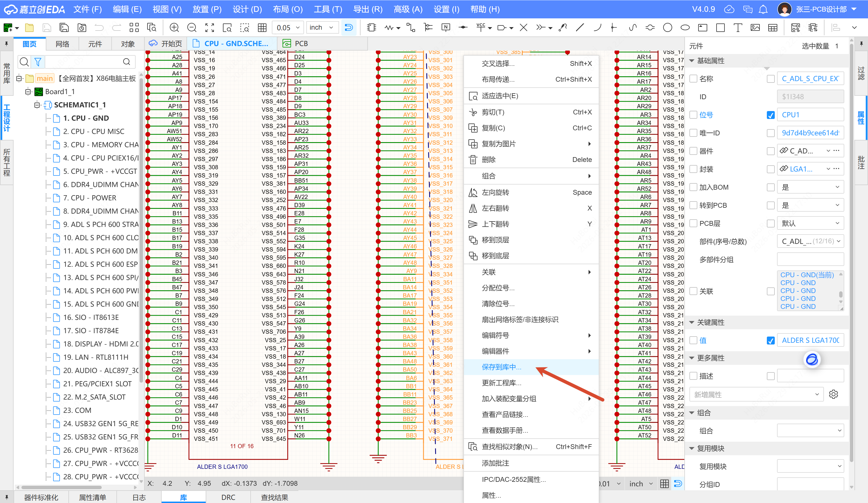Screen dimensions: 868x503
Task: Open the 工程设计 side panel button
Action: pos(6,118)
